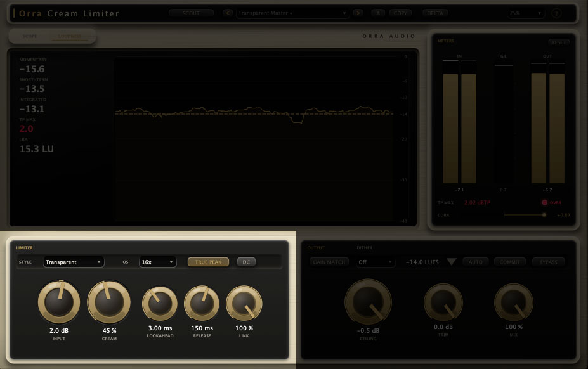This screenshot has height=369, width=588.
Task: Click the ORRA AUDIO brand label
Action: pyautogui.click(x=389, y=36)
